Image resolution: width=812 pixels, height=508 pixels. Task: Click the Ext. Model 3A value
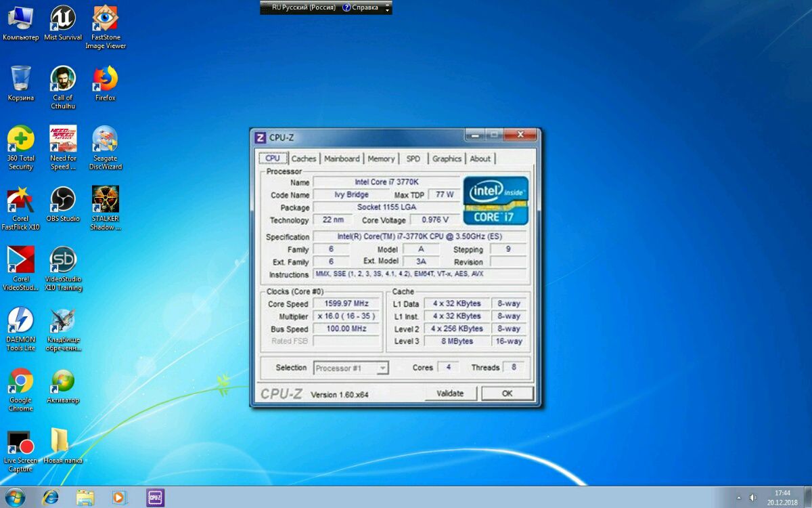click(421, 261)
